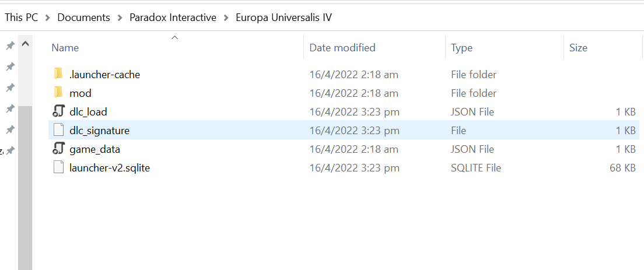644x270 pixels.
Task: Click dlc_signature's File type cell
Action: coord(459,131)
